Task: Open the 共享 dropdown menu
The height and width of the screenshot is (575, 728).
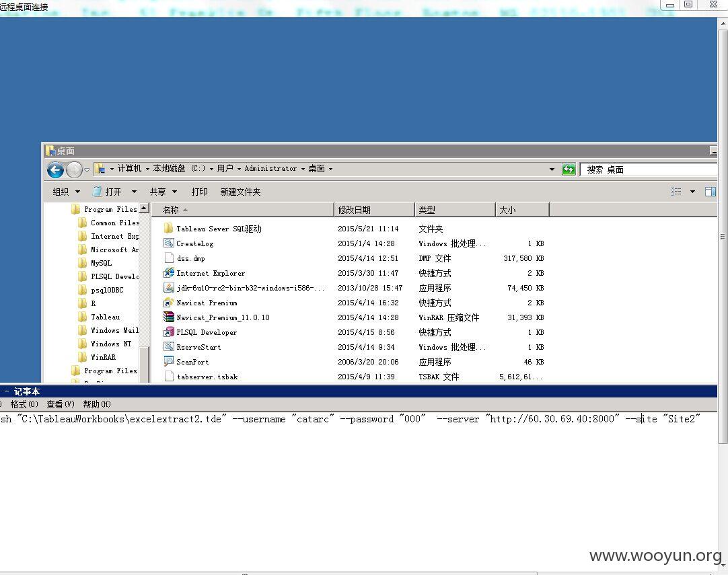Action: (x=163, y=192)
